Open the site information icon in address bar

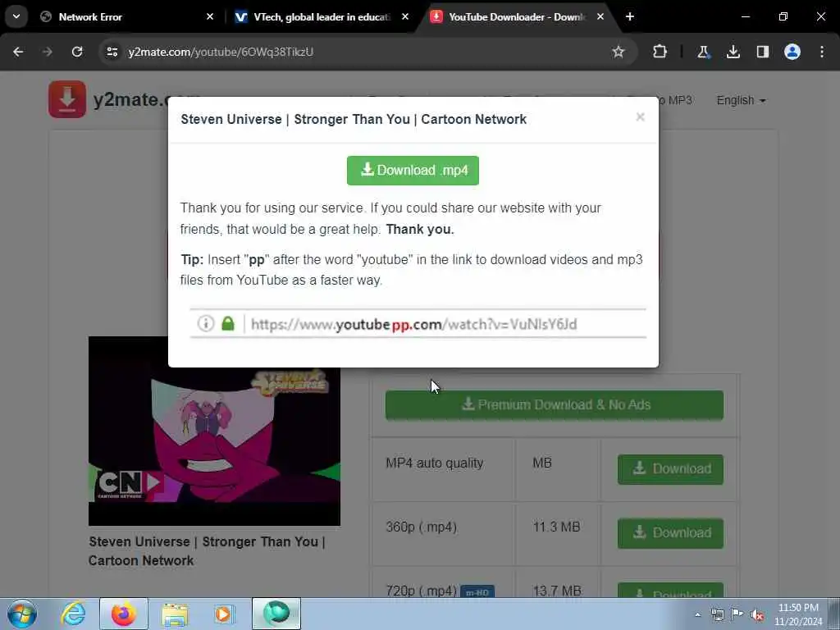click(x=112, y=52)
